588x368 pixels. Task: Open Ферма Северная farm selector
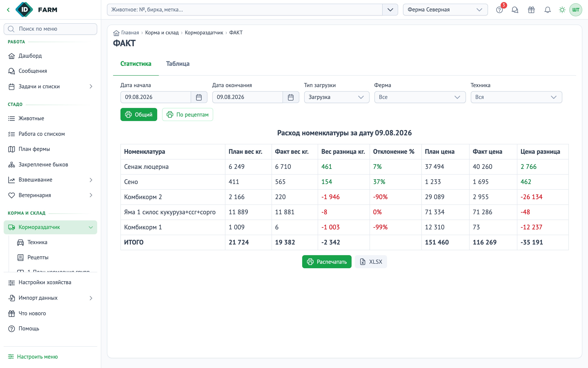(x=445, y=10)
